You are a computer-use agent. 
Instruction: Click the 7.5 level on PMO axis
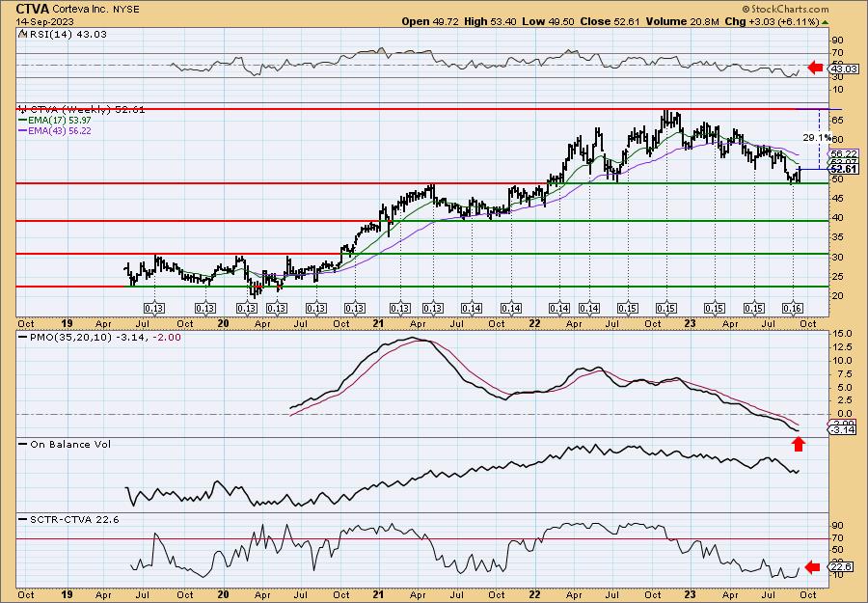(x=843, y=373)
